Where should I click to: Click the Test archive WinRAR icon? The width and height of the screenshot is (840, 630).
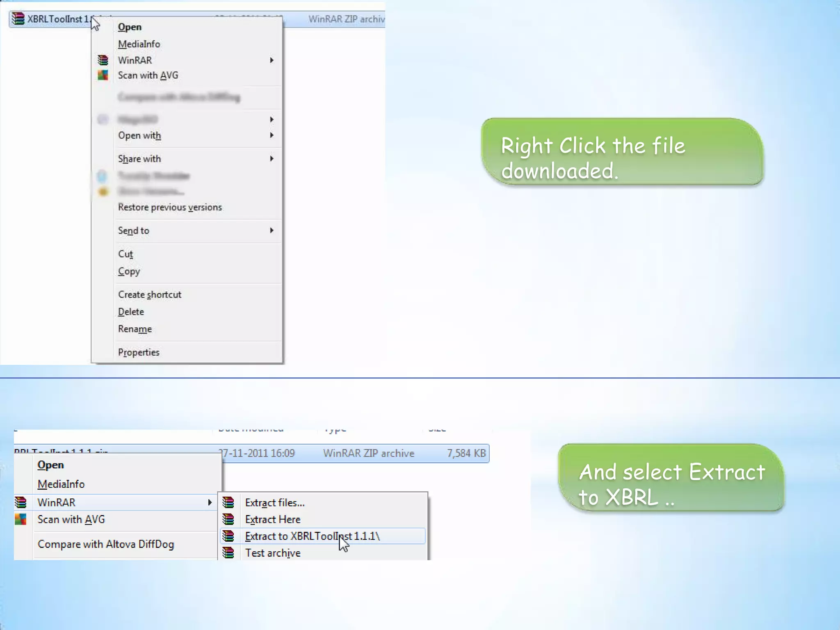(x=228, y=553)
